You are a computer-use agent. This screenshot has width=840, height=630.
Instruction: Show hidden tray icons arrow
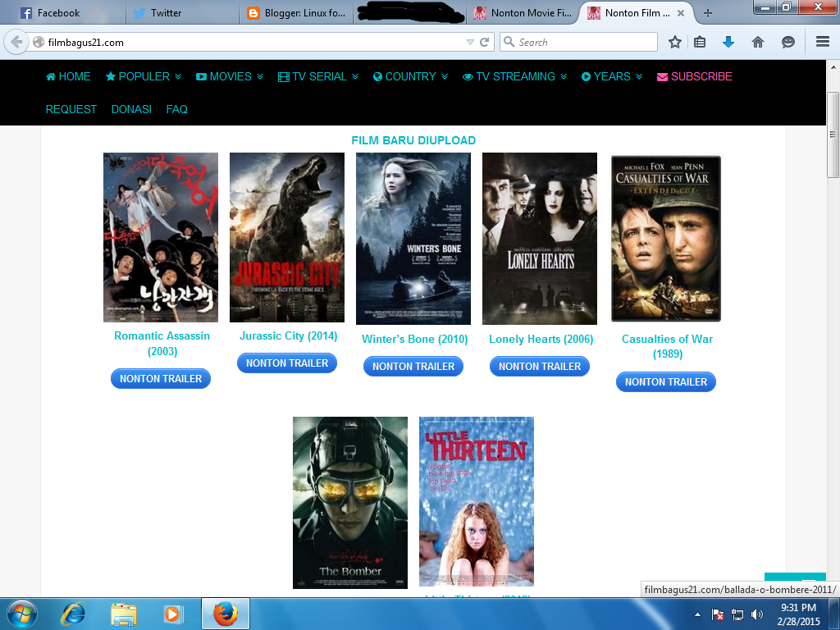coord(697,614)
